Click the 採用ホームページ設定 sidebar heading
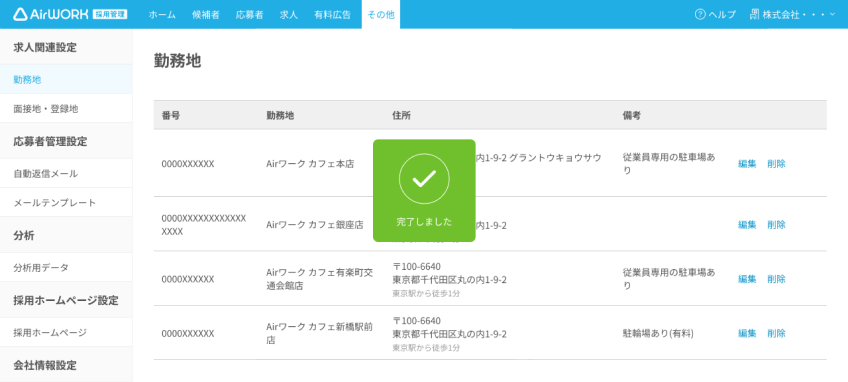Viewport: 848px width, 382px height. coord(66,300)
